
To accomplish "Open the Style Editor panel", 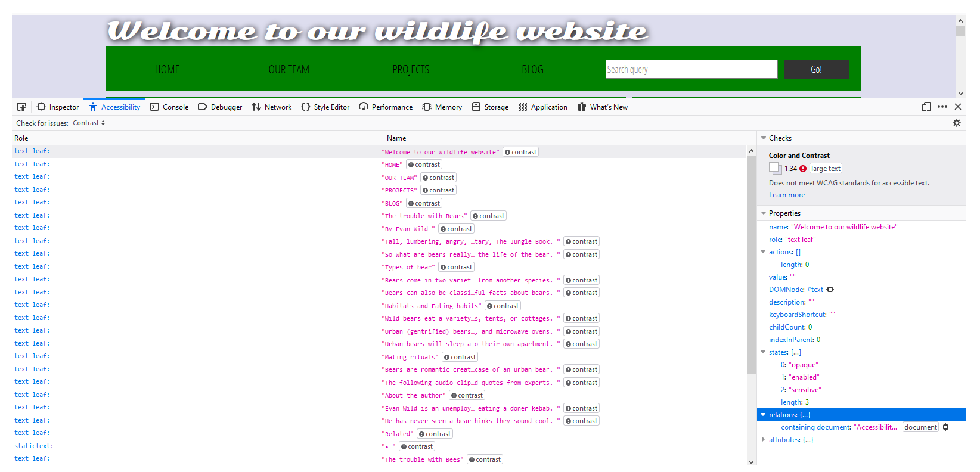I will pyautogui.click(x=325, y=107).
